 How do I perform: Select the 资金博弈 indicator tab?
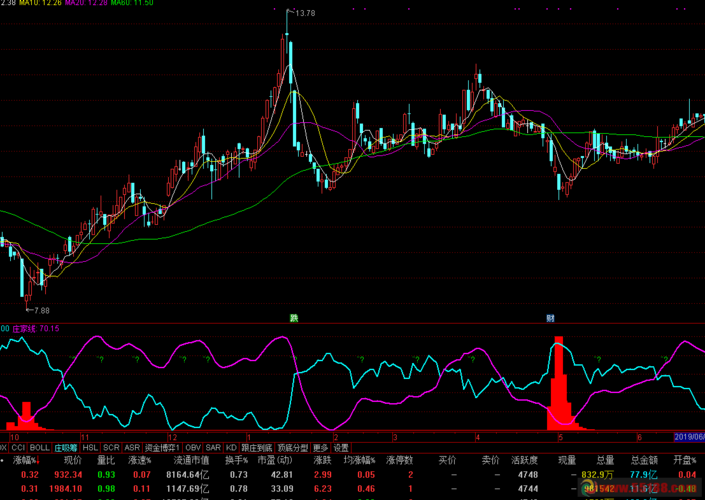click(162, 448)
